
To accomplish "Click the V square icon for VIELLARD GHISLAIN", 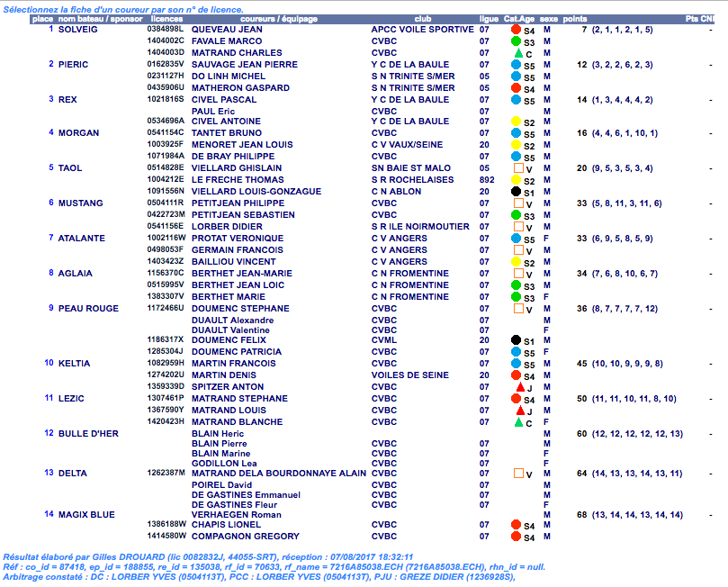I will coord(517,168).
